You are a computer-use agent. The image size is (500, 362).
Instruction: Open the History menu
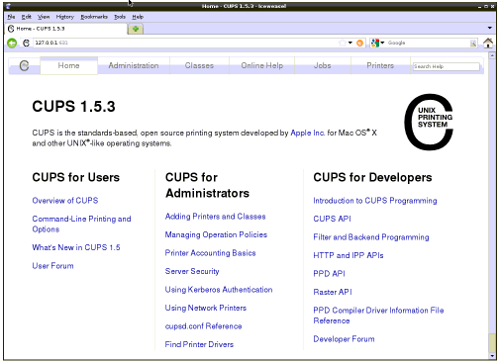(65, 17)
